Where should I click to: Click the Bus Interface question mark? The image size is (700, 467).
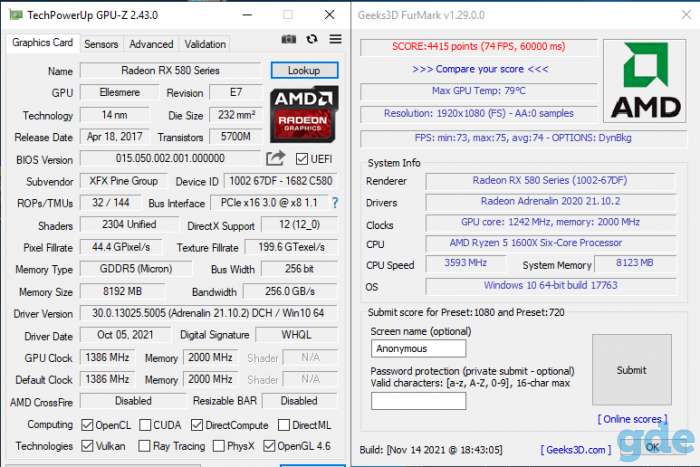click(335, 203)
